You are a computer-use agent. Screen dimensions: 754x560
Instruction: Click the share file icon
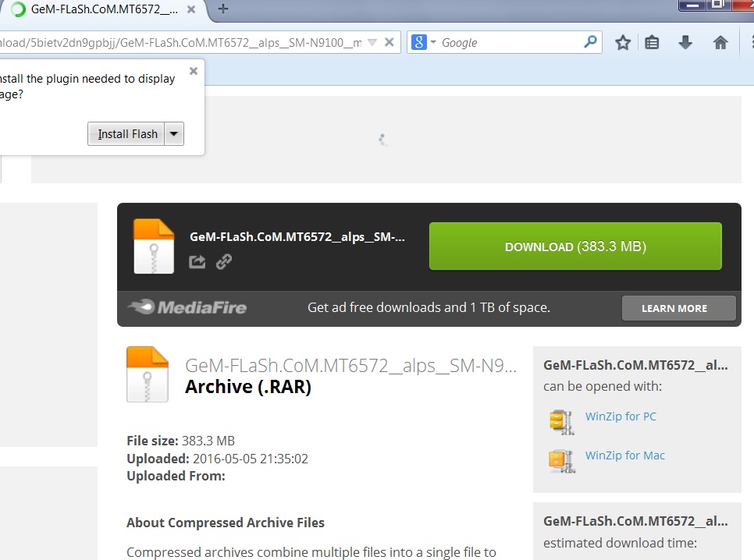point(197,261)
